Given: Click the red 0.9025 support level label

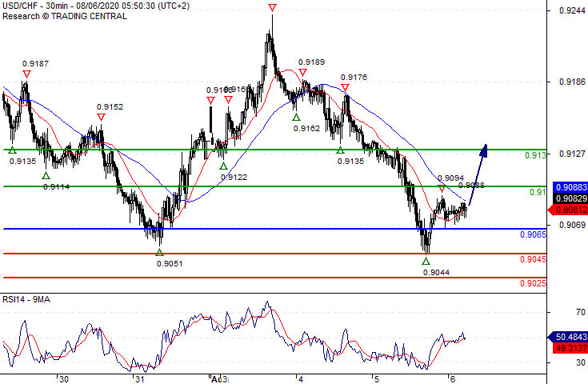Looking at the screenshot, I should pyautogui.click(x=533, y=283).
